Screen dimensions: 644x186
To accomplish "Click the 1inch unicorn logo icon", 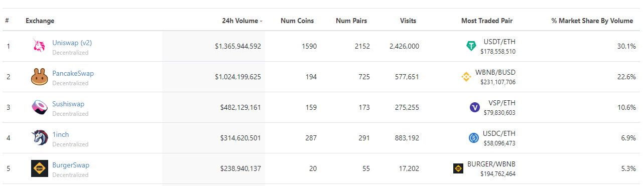I will point(39,138).
